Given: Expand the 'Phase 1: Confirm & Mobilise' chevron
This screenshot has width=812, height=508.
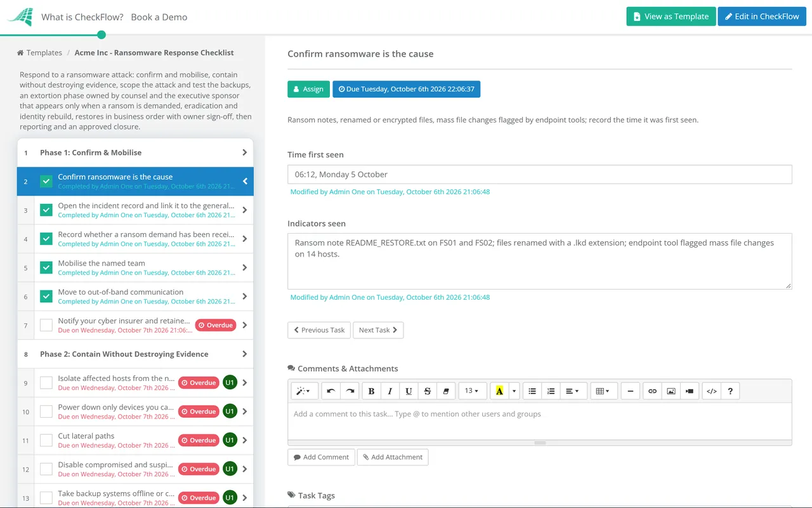Looking at the screenshot, I should tap(245, 152).
